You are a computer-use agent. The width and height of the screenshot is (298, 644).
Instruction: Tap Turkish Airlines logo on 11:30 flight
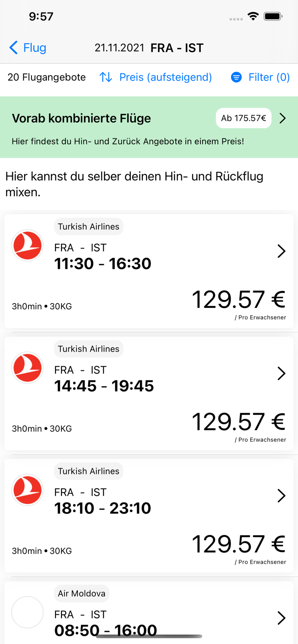point(28,246)
